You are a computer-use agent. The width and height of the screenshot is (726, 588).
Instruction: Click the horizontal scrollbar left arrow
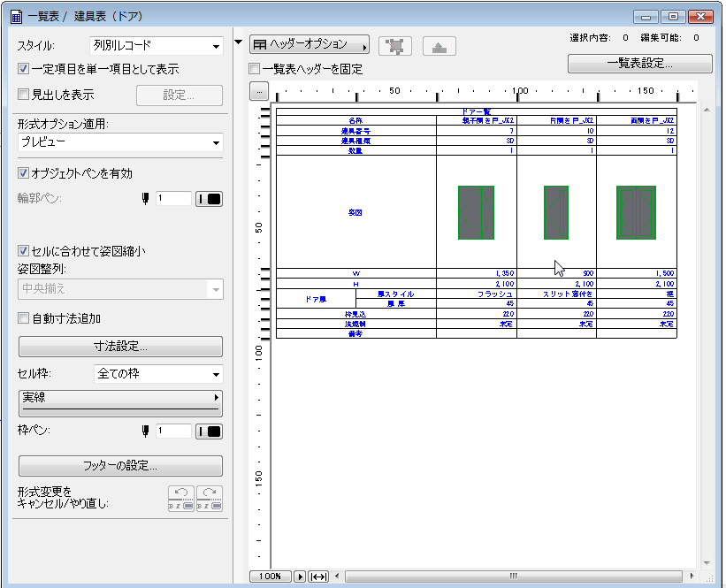[337, 577]
